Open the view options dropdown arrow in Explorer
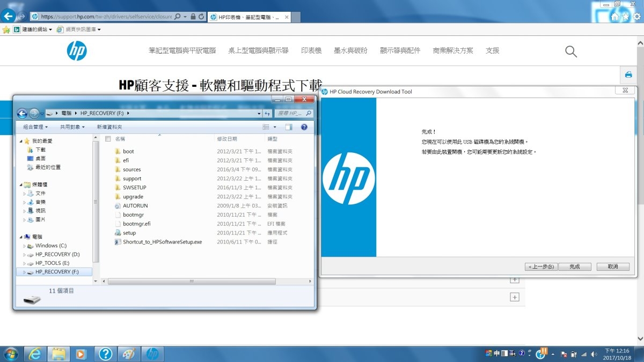Image resolution: width=644 pixels, height=362 pixels. coord(275,127)
